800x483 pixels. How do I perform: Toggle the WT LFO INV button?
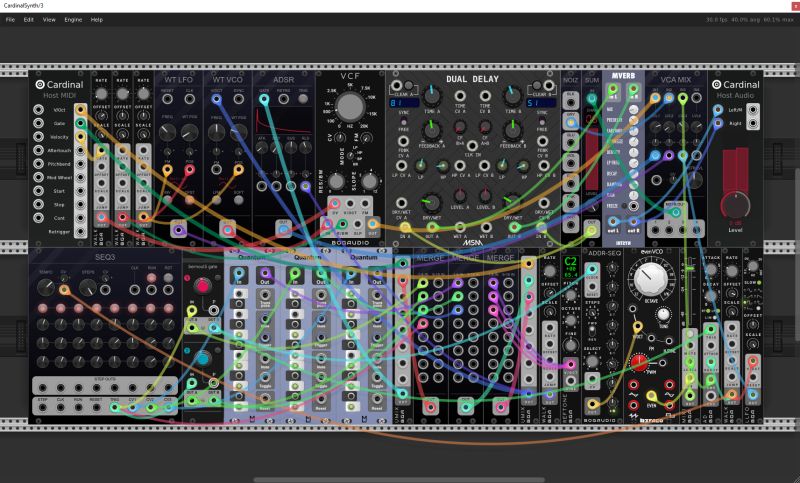point(167,199)
